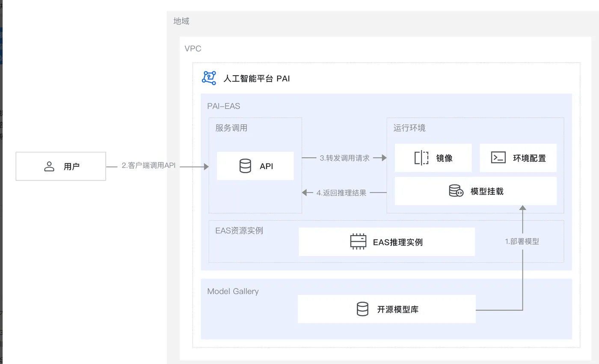Viewport: 599px width, 364px height.
Task: Click the 4.返回推理结果 label
Action: point(341,193)
